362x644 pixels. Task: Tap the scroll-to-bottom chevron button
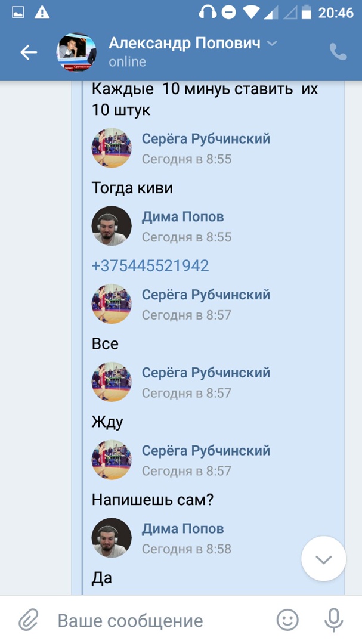pos(324,559)
